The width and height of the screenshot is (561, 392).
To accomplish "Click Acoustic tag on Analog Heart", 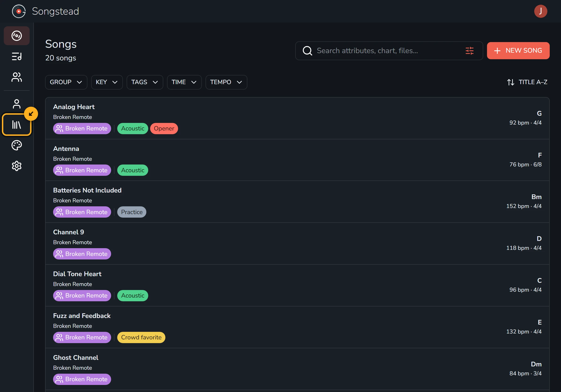I will point(133,129).
